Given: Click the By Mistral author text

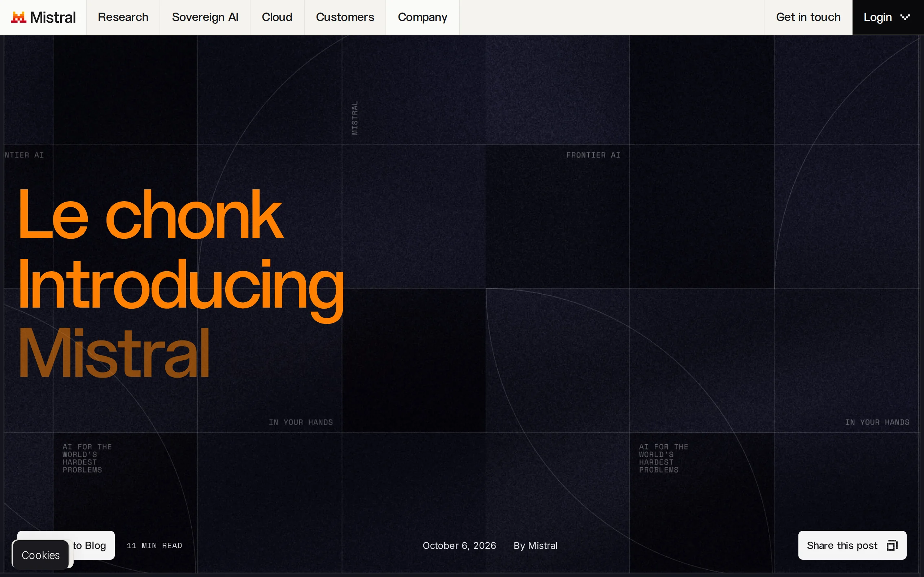Looking at the screenshot, I should tap(535, 546).
